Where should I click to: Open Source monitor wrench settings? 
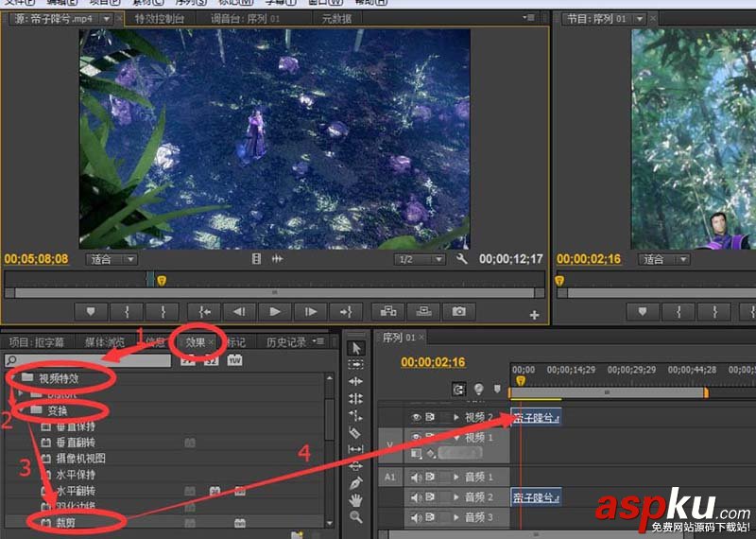tap(461, 259)
